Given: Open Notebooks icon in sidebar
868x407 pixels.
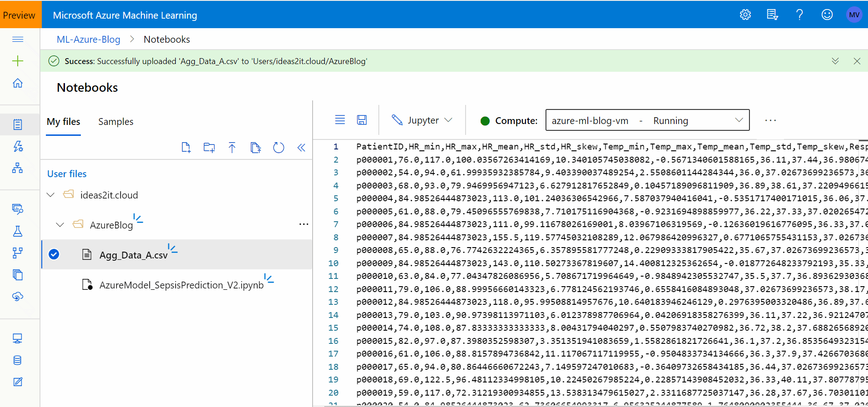Looking at the screenshot, I should click(x=18, y=124).
